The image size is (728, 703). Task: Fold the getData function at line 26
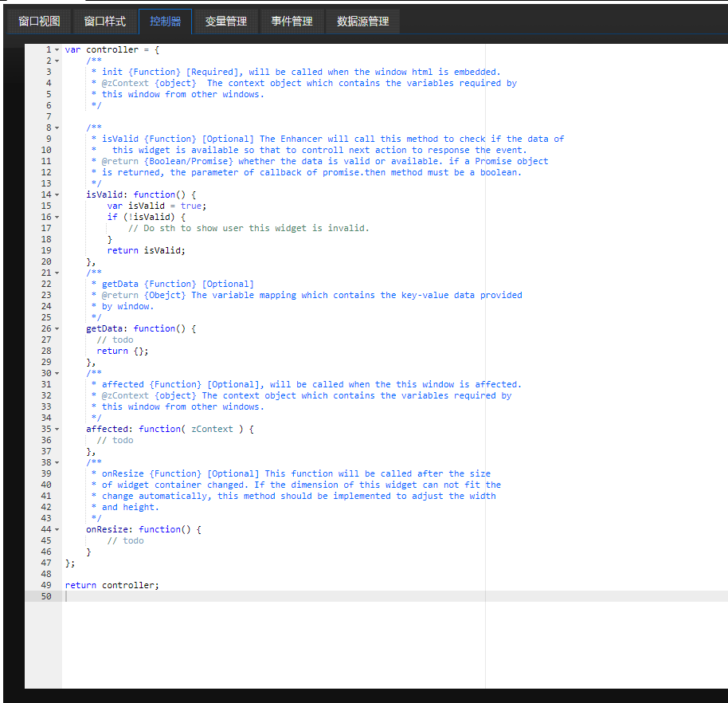point(57,328)
